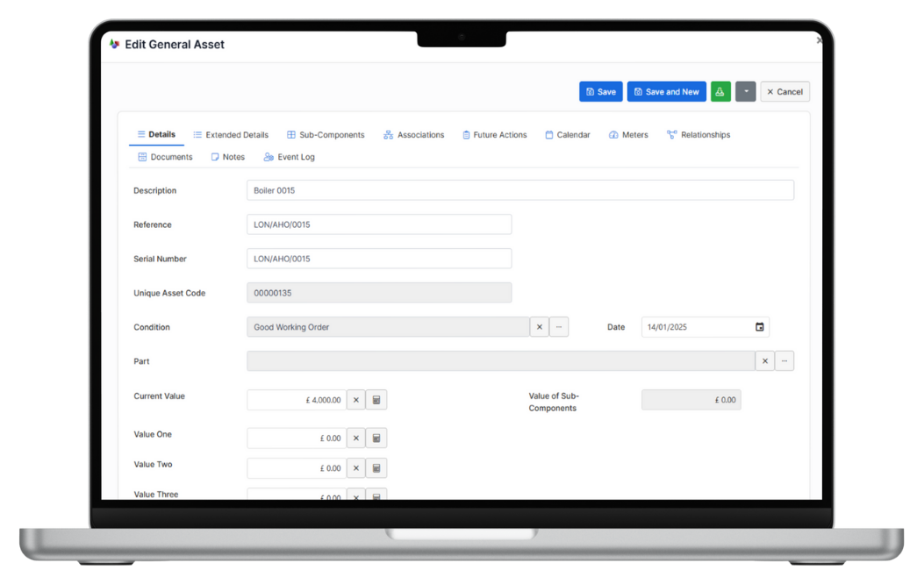The height and width of the screenshot is (584, 924).
Task: Click the green export icon button
Action: [x=720, y=91]
